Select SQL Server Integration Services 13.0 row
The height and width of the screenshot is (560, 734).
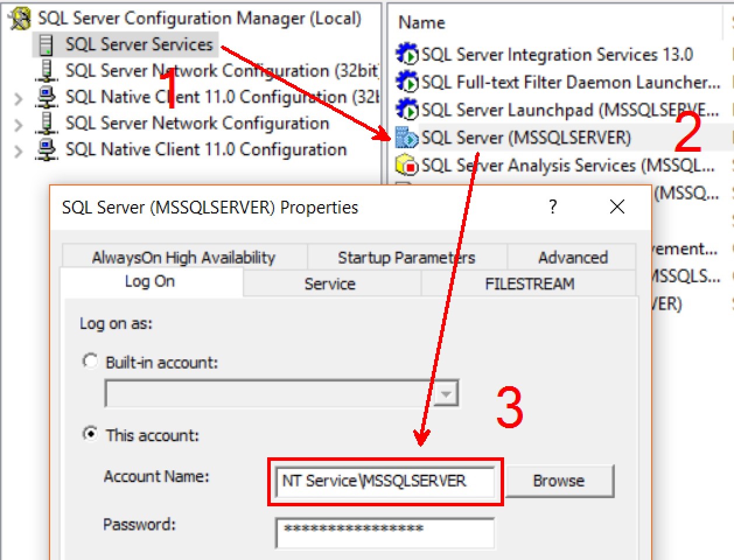tap(557, 54)
